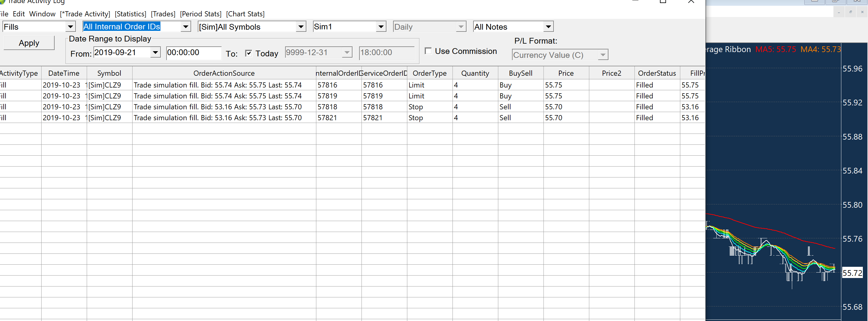
Task: Select internal order ID 57819 cell
Action: (x=339, y=96)
